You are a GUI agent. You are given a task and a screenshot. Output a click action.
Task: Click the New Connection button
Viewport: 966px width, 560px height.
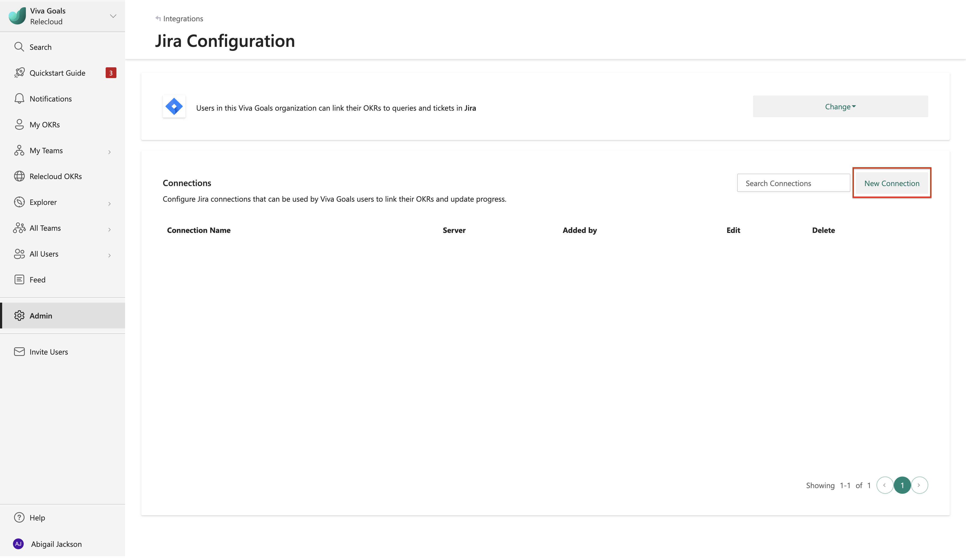pyautogui.click(x=892, y=183)
